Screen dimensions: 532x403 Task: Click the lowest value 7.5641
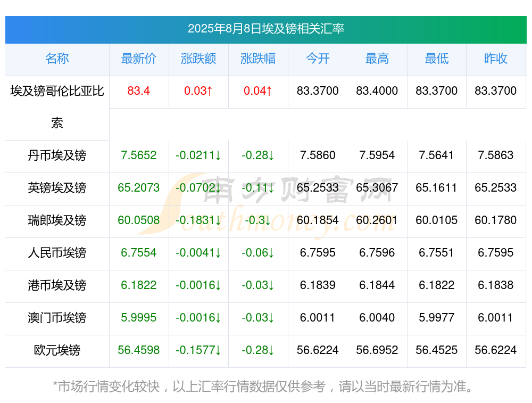pyautogui.click(x=436, y=155)
